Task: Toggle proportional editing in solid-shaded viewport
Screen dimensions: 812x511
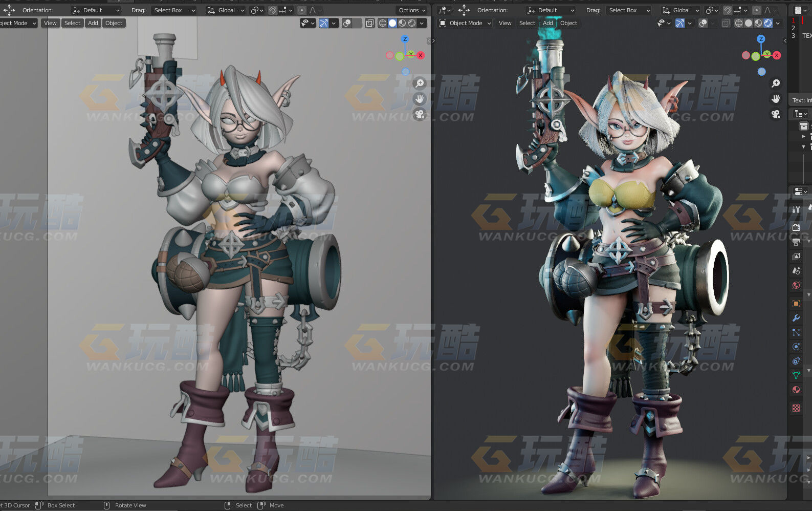Action: coord(301,10)
